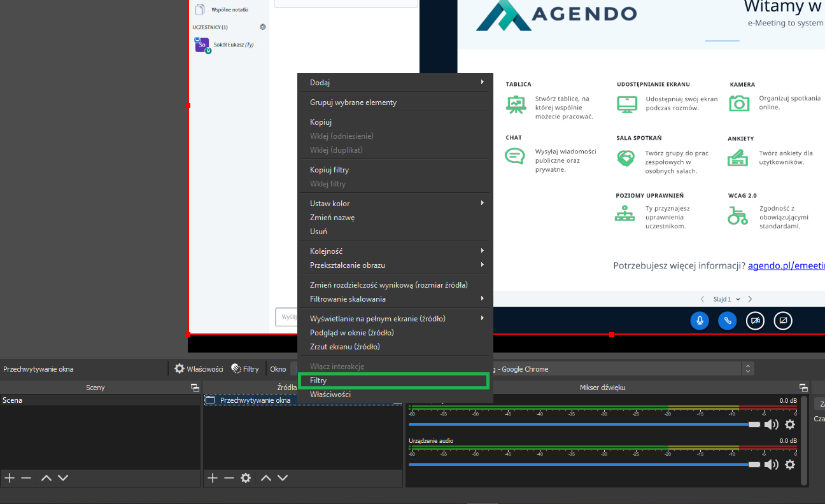
Task: Pop out the Mikser dźwięku dock
Action: [x=803, y=388]
